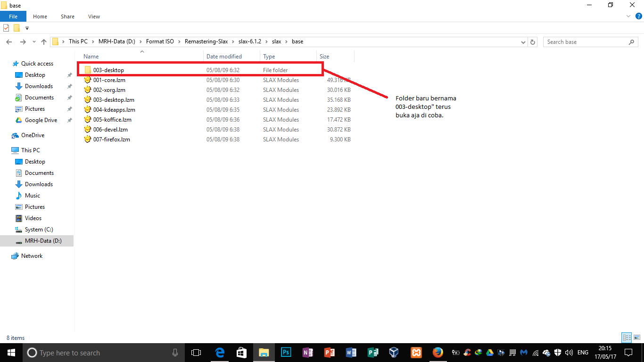Viewport: 644px width, 362px height.
Task: Open the Recent locations dropdown arrow
Action: click(x=34, y=42)
